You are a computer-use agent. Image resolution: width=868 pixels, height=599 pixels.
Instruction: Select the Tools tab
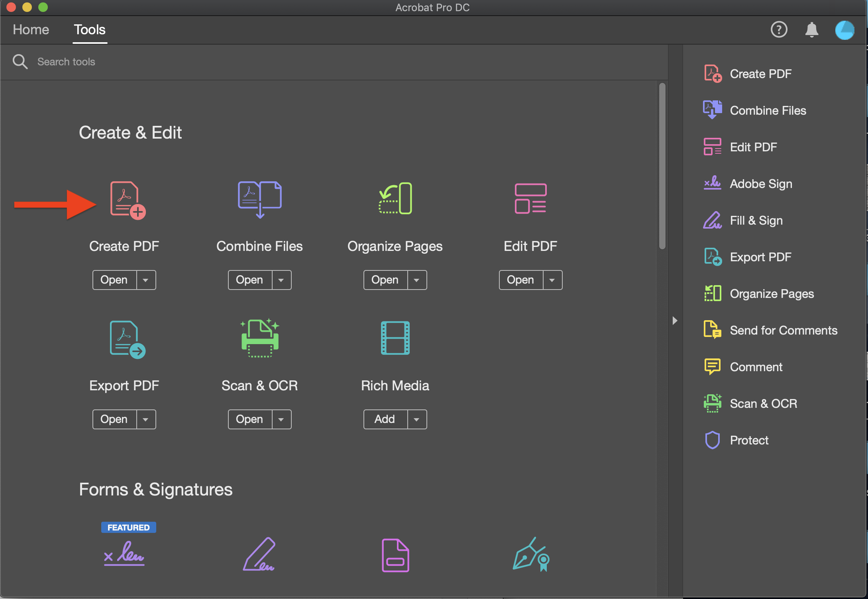90,30
